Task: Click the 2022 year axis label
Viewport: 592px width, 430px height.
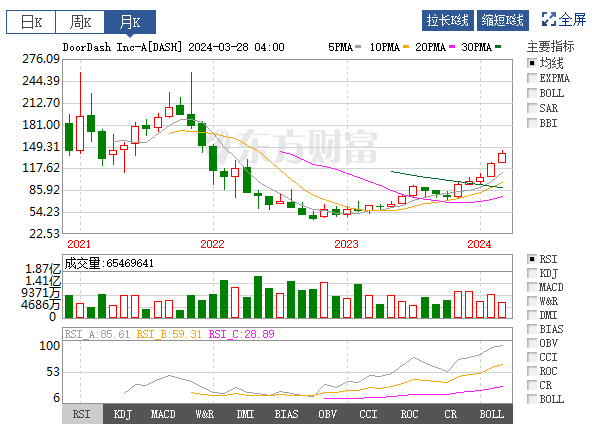Action: 212,244
